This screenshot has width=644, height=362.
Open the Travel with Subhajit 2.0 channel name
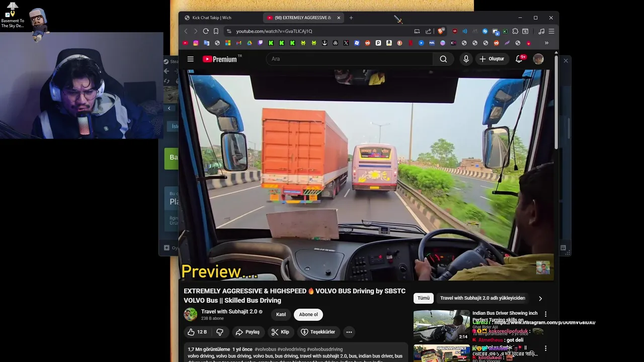tap(229, 312)
